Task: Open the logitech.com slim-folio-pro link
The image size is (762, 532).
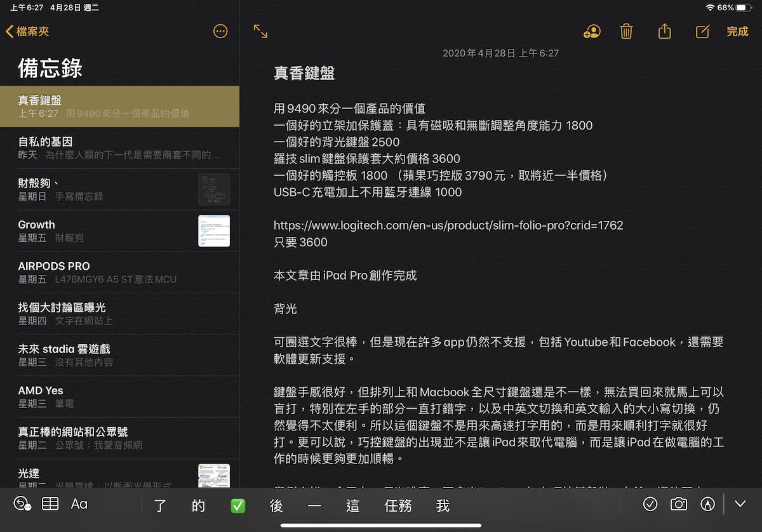Action: coord(448,225)
